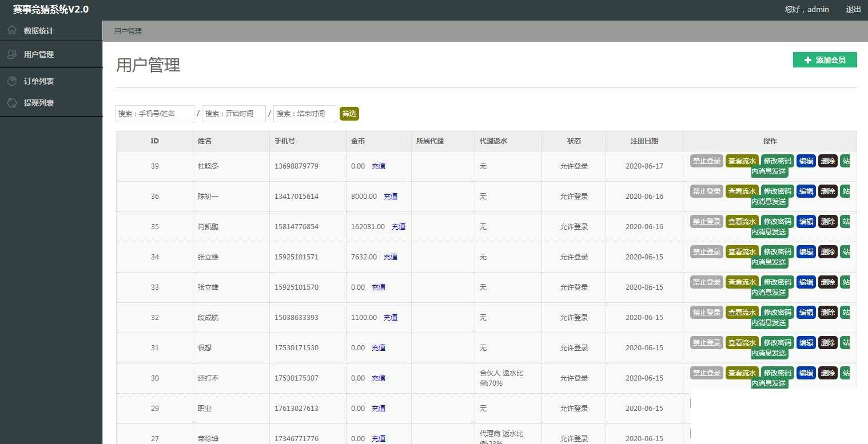Viewport: 868px width, 444px height.
Task: Click 删除 for user 很想
Action: coord(827,343)
